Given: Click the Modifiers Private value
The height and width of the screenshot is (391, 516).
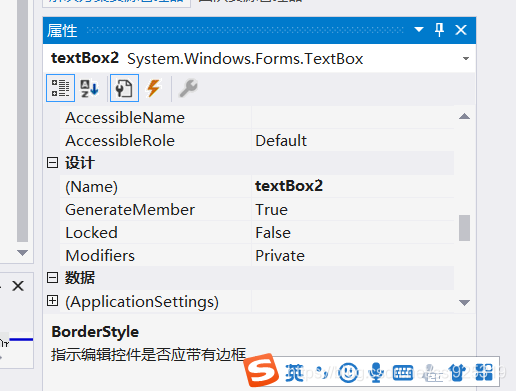Looking at the screenshot, I should pyautogui.click(x=280, y=256).
